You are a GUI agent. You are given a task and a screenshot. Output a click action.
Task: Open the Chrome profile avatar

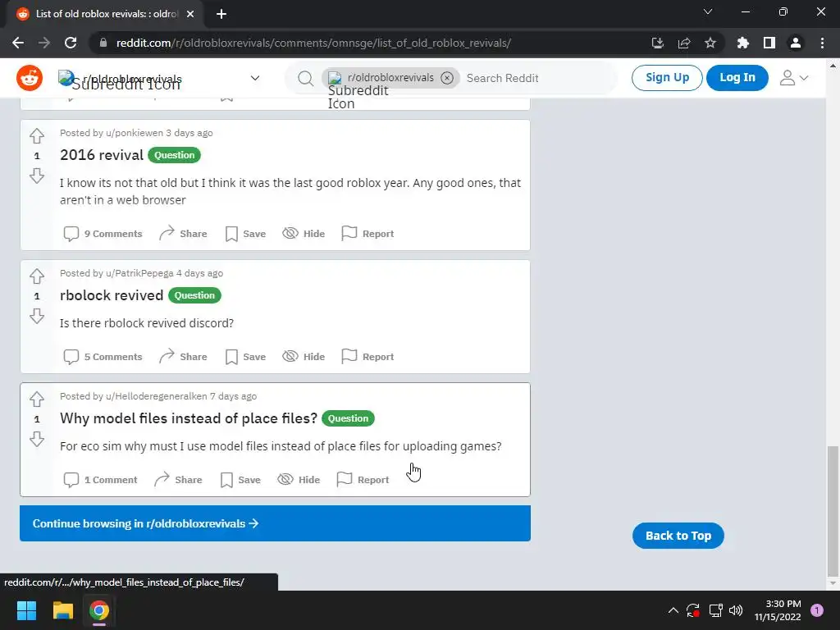[x=796, y=43]
